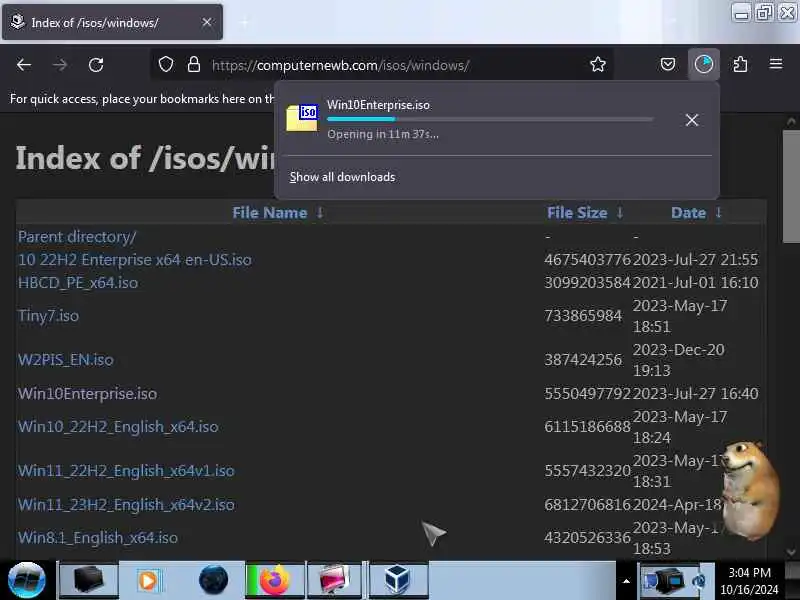Download 10 22H2 Enterprise x64 en-US.iso
Screen dimensions: 800x600
coord(135,260)
